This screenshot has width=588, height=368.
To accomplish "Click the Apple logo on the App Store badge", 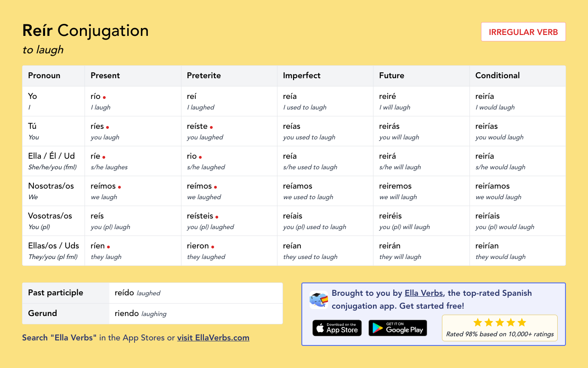I will point(319,328).
